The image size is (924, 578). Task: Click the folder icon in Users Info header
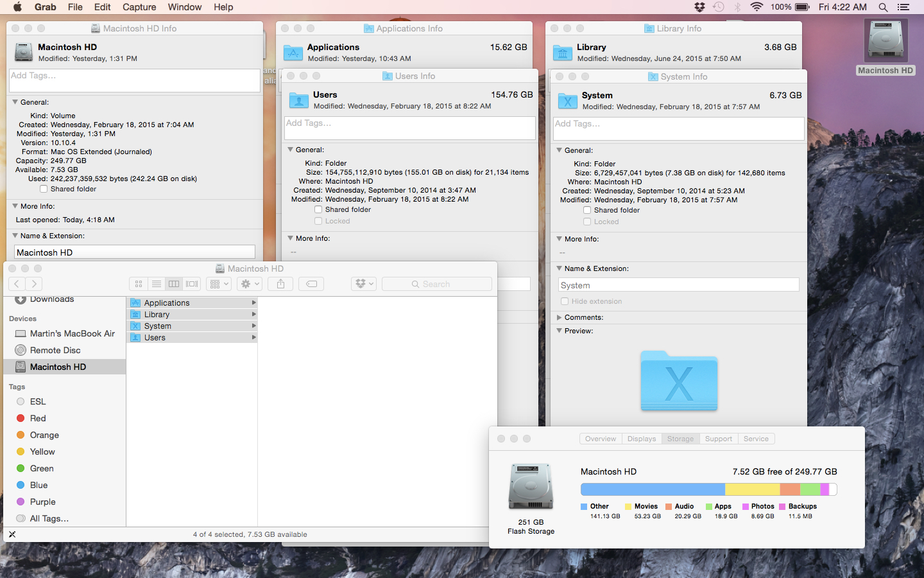[299, 100]
